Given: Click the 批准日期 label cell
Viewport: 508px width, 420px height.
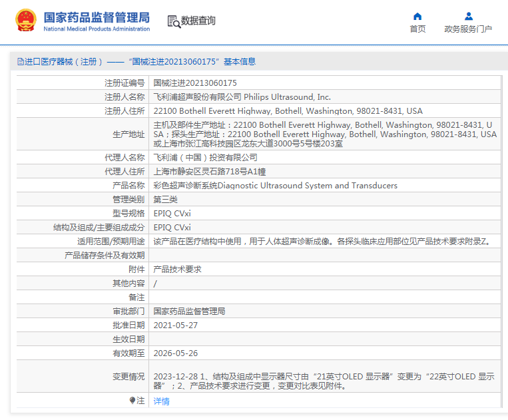Looking at the screenshot, I should (83, 325).
